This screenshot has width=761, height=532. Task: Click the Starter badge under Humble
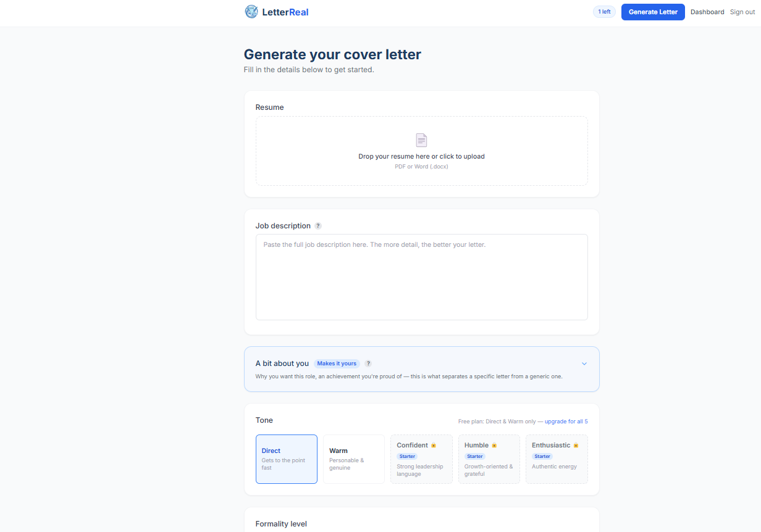pyautogui.click(x=475, y=457)
